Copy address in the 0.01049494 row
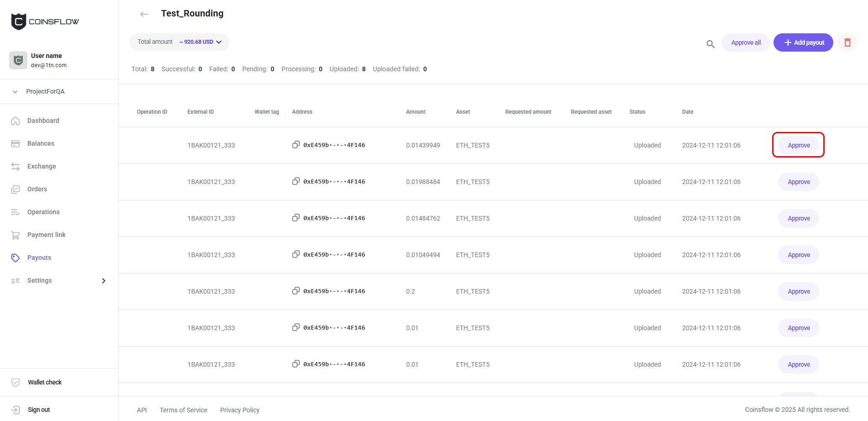868x421 pixels. [296, 254]
